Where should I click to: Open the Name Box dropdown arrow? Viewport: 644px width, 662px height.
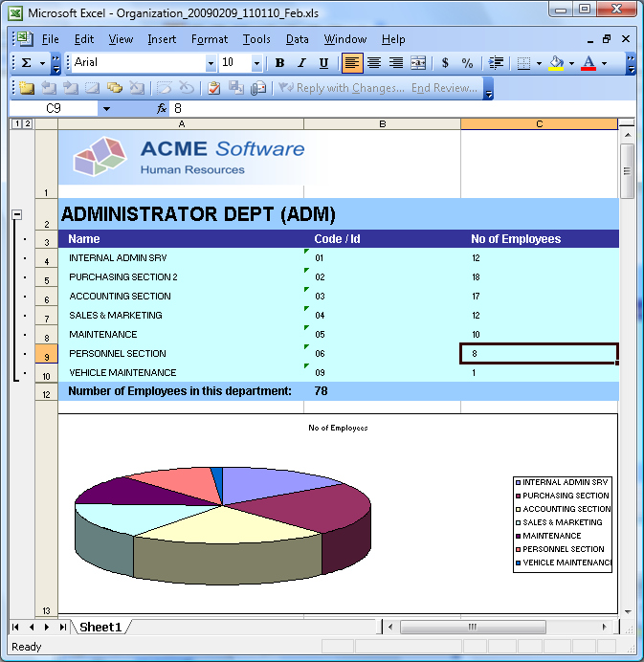[106, 109]
